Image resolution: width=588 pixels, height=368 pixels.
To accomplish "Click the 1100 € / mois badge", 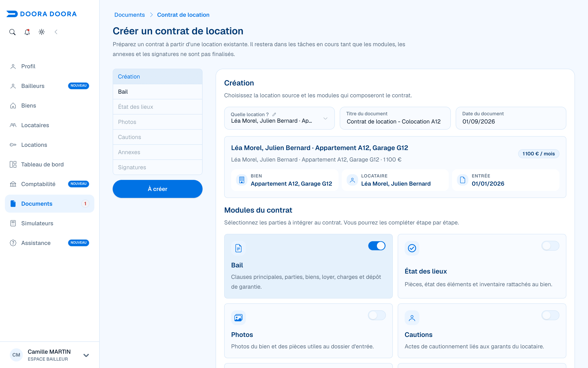I will pyautogui.click(x=539, y=154).
